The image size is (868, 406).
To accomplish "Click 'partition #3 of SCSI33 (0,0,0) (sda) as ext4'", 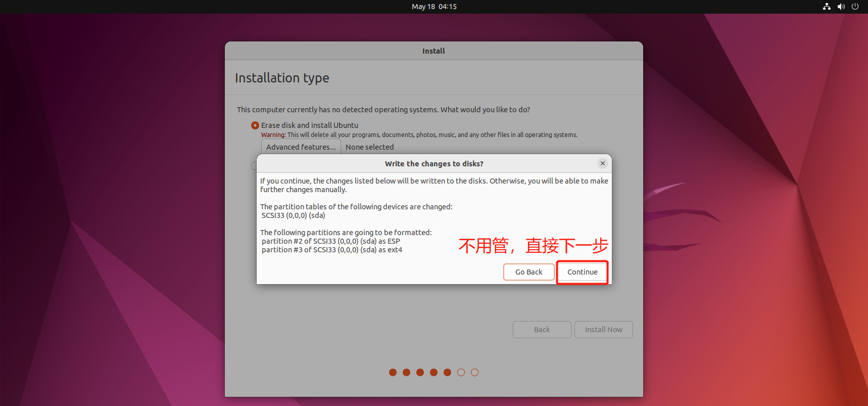I will [x=332, y=250].
